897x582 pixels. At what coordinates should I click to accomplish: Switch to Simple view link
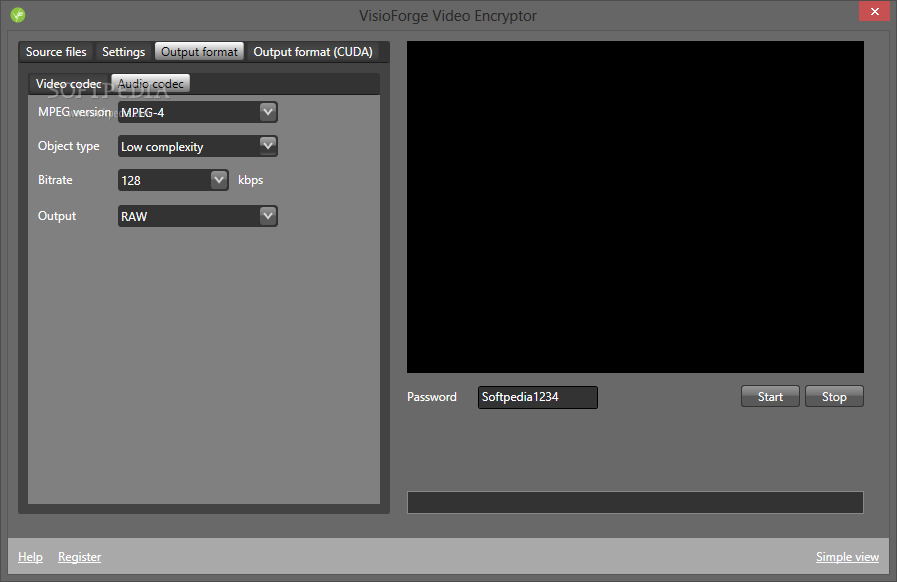847,557
